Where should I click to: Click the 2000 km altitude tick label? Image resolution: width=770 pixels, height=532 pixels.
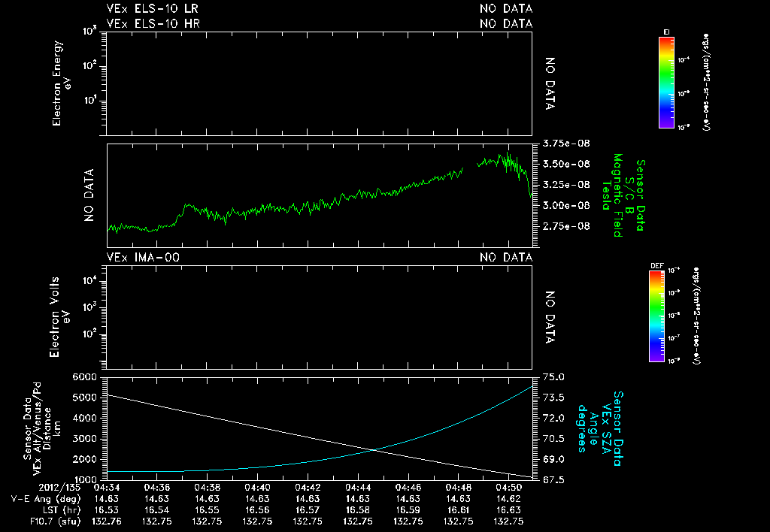(84, 459)
